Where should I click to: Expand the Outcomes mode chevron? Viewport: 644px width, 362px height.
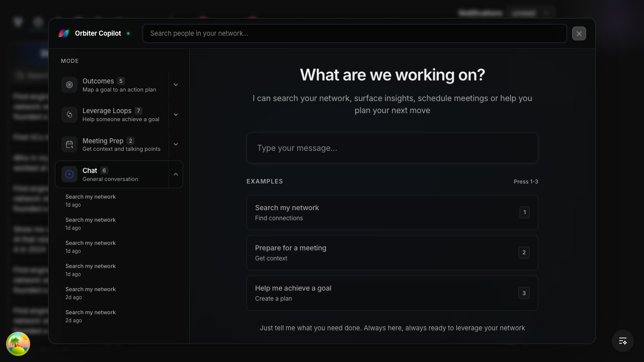(176, 85)
